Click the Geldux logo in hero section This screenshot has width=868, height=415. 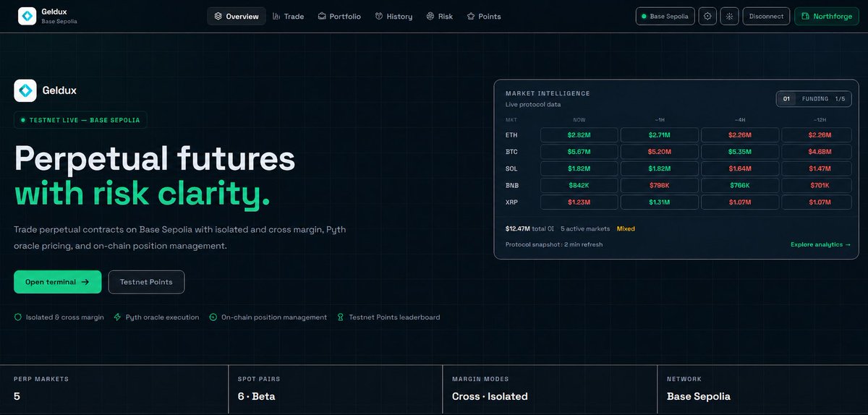(25, 90)
